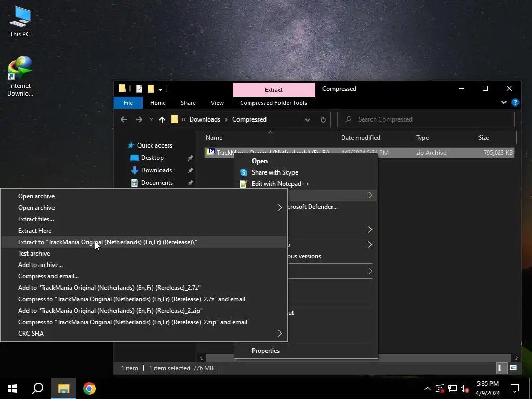Expand the ribbon with chevron arrow

tap(504, 102)
